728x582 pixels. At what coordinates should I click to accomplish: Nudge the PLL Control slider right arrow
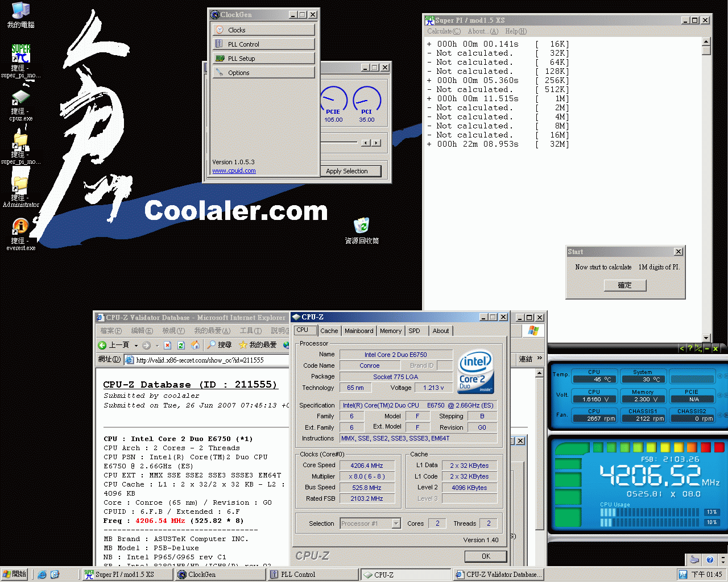[x=376, y=143]
